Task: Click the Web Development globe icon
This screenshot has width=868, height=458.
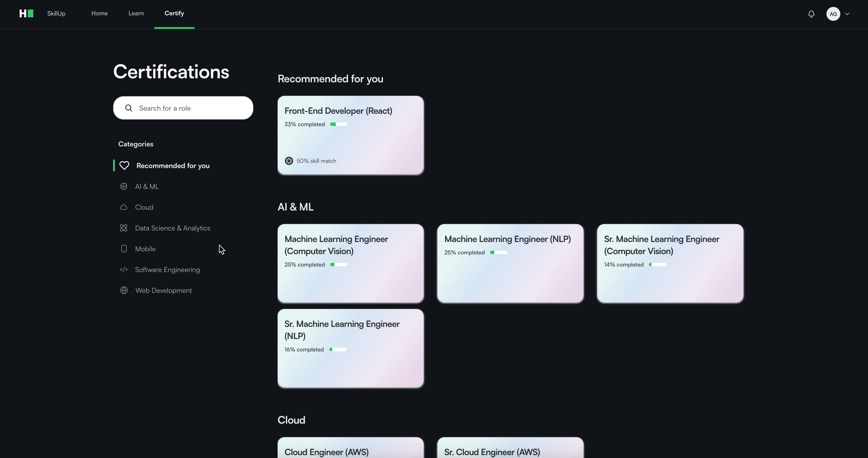Action: point(124,291)
